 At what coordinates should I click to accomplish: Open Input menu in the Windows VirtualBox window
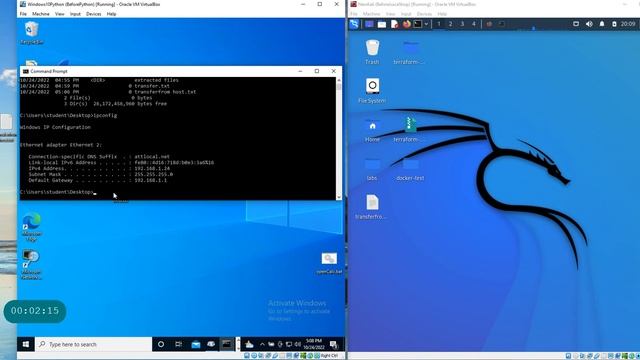[x=75, y=14]
